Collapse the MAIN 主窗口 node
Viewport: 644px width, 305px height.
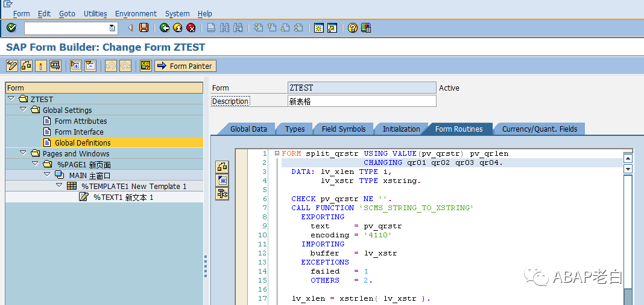click(x=47, y=175)
